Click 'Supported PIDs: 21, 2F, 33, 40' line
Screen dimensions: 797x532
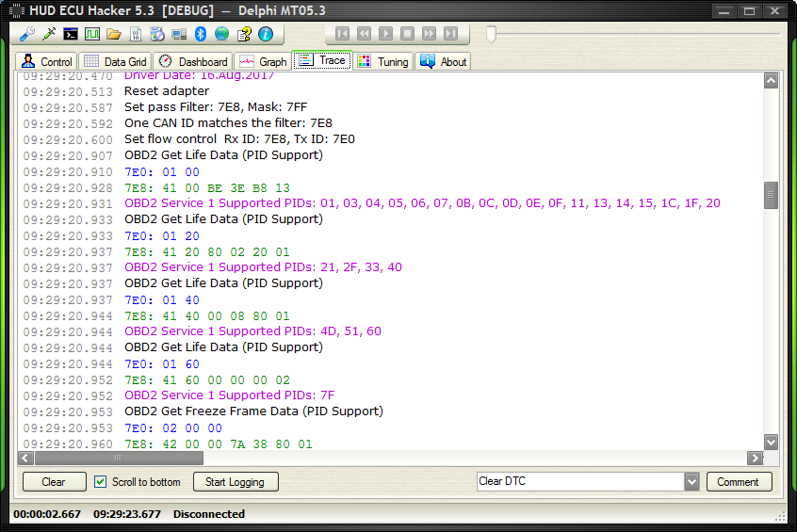point(263,267)
